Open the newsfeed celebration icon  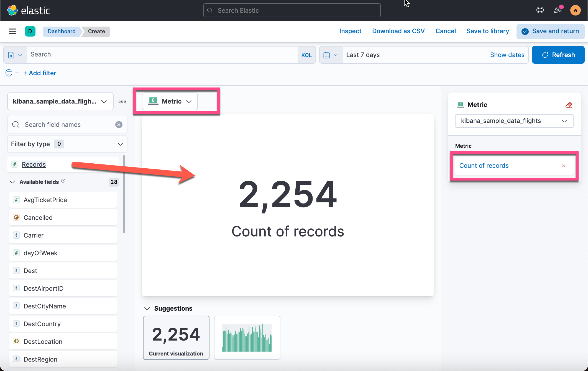[x=558, y=11]
